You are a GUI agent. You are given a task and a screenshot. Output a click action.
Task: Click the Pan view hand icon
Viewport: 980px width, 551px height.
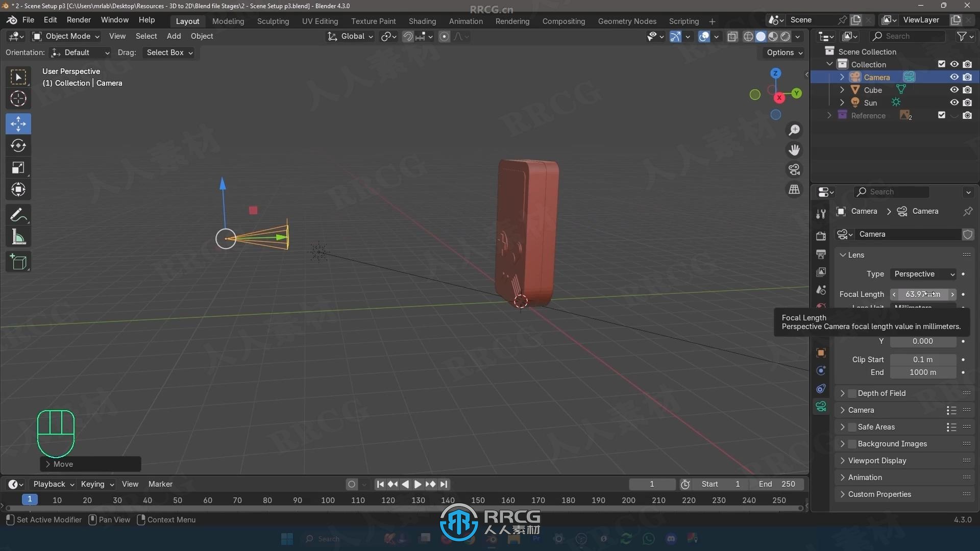[794, 150]
